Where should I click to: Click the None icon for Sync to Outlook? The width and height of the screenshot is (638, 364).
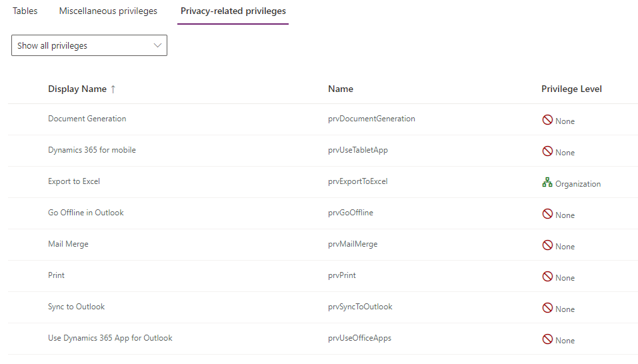point(547,309)
